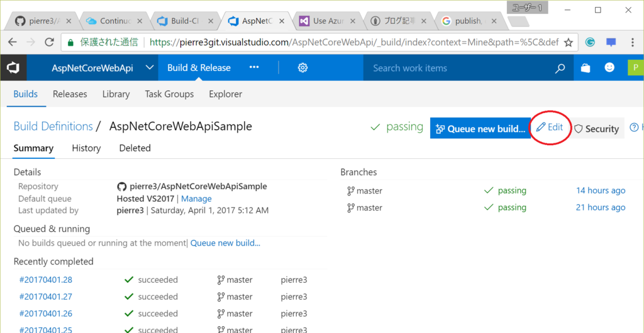The image size is (644, 333).
Task: Click the Visual Studio Team Services logo
Action: [13, 68]
